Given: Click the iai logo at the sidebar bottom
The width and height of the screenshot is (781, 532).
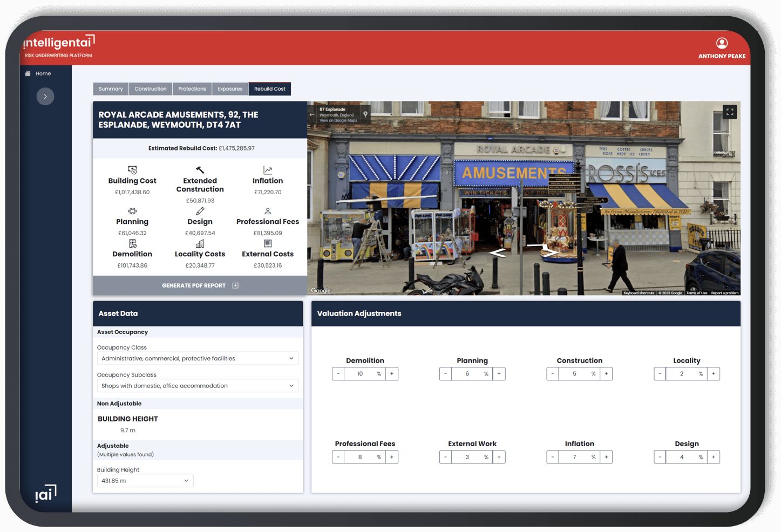Looking at the screenshot, I should point(46,493).
